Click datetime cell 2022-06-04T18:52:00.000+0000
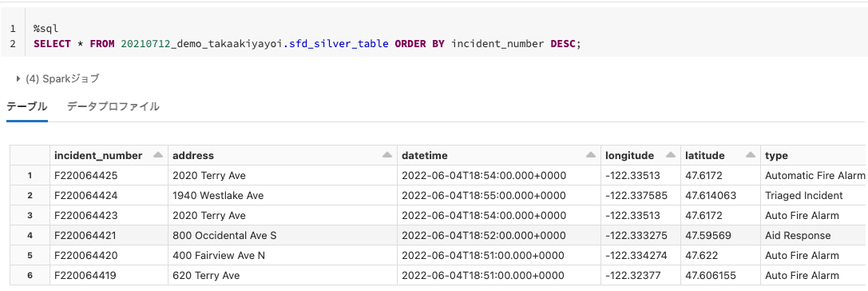868x291 pixels. pos(499,236)
